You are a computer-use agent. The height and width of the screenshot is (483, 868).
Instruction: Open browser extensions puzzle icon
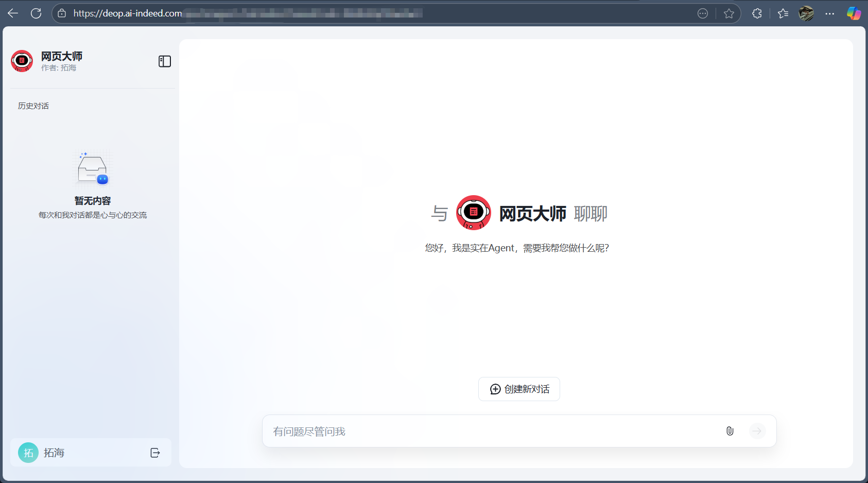[x=757, y=13]
